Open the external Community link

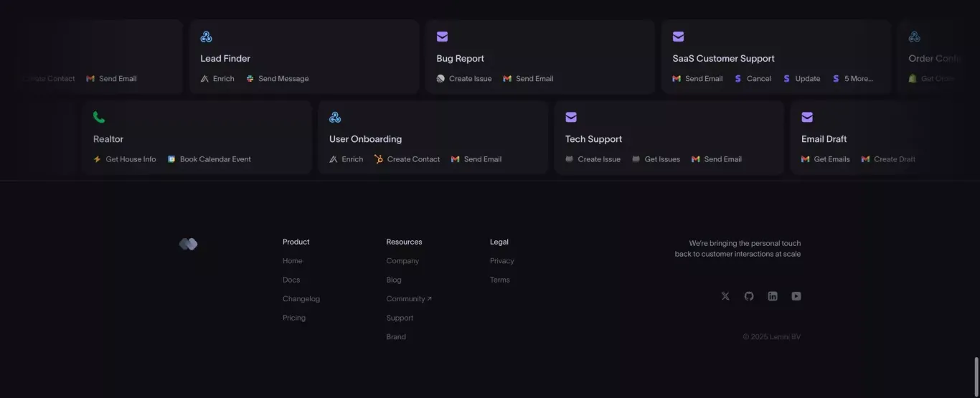click(x=409, y=299)
